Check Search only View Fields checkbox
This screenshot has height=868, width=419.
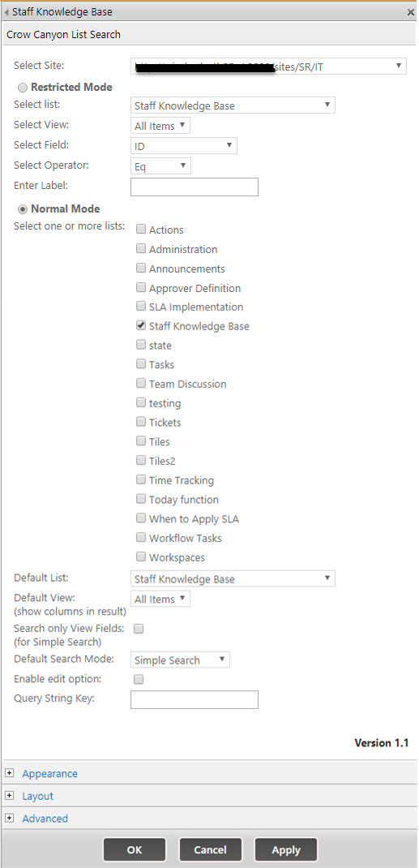[139, 629]
